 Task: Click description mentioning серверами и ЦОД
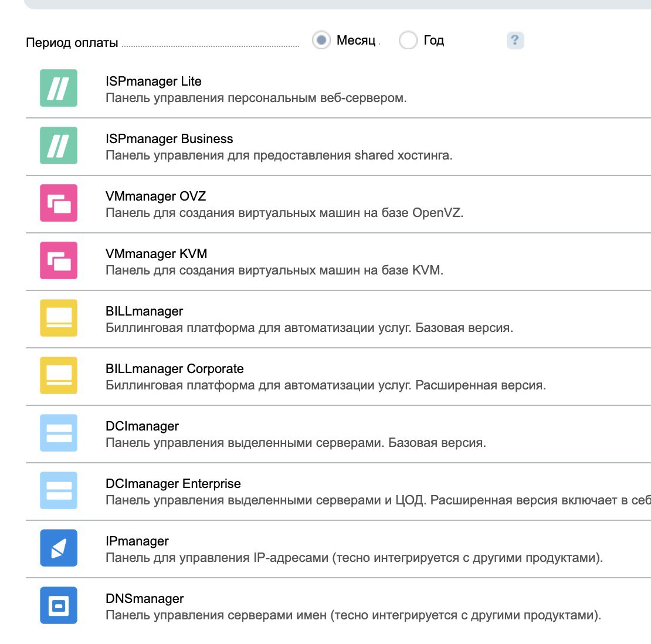(x=378, y=500)
